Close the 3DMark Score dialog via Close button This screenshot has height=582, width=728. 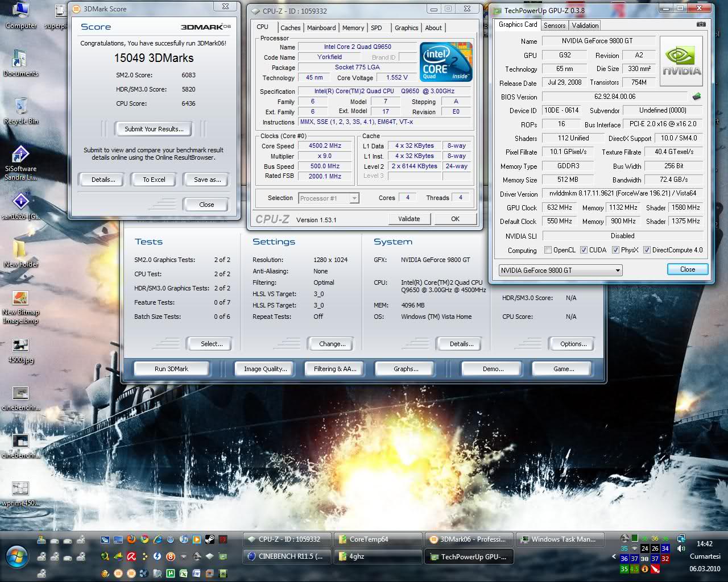click(x=206, y=205)
